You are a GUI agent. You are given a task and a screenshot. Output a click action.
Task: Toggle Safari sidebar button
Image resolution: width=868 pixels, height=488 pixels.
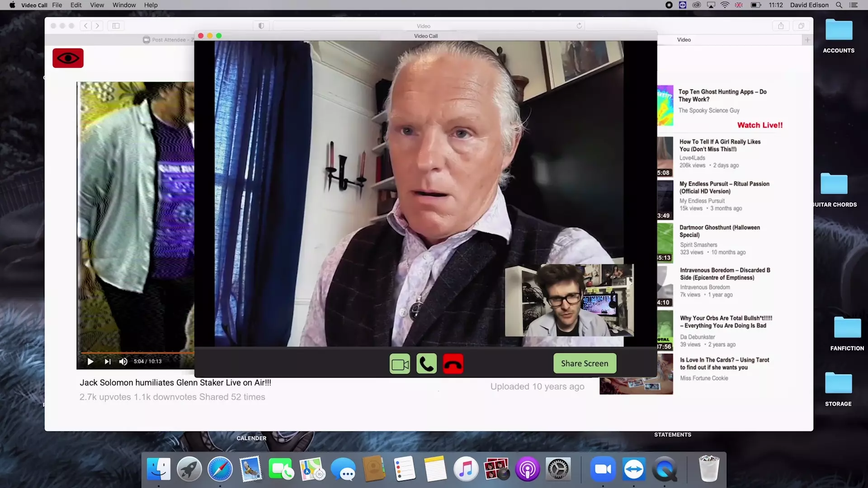pos(116,26)
